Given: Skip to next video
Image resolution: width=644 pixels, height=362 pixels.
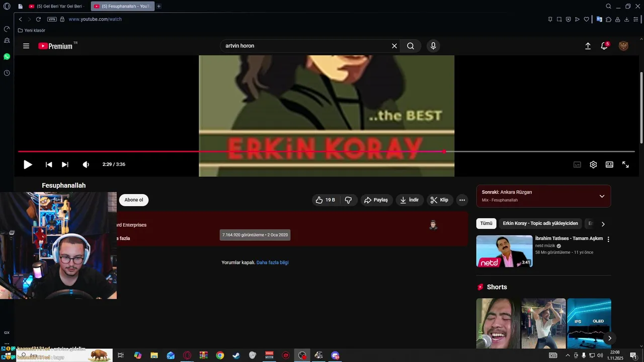Looking at the screenshot, I should coord(65,164).
